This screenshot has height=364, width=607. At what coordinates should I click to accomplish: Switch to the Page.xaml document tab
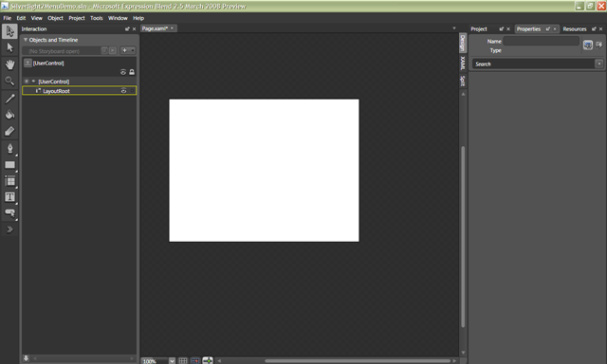(155, 28)
